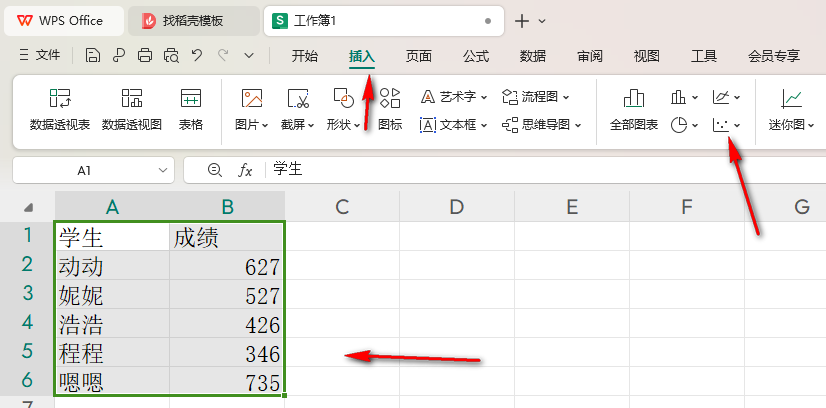
Task: Open the 图标 icon library
Action: [x=390, y=110]
